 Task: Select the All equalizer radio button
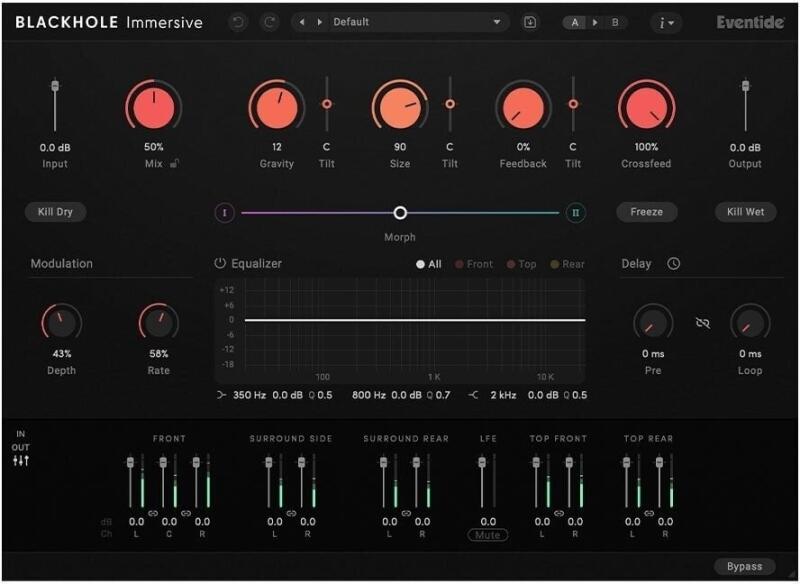(429, 264)
